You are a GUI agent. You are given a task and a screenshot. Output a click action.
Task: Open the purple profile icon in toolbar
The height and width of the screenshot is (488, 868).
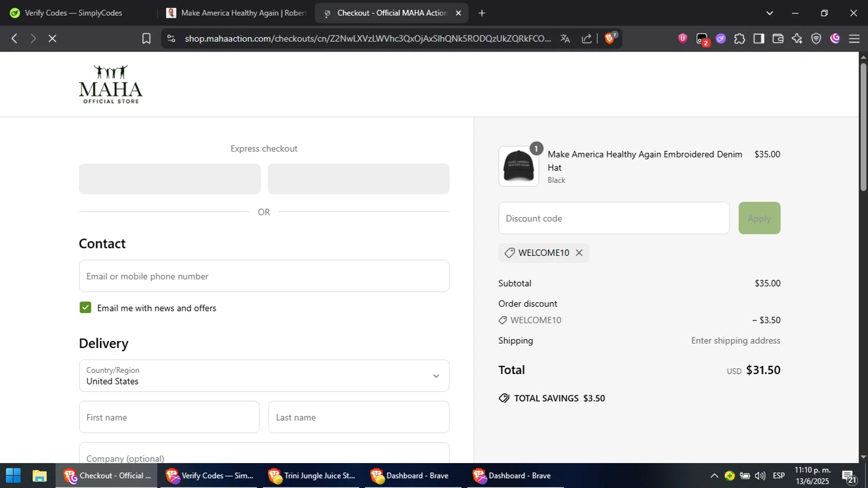click(x=835, y=38)
